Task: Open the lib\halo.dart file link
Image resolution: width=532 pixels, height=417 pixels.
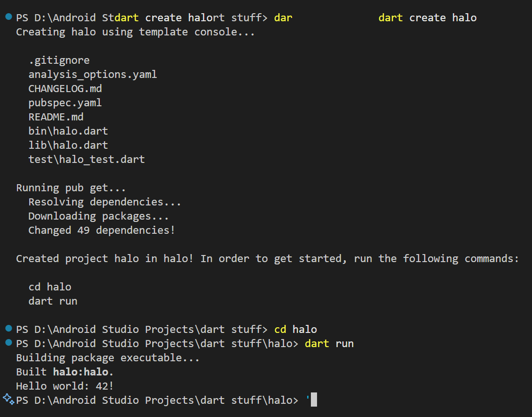Action: [68, 145]
